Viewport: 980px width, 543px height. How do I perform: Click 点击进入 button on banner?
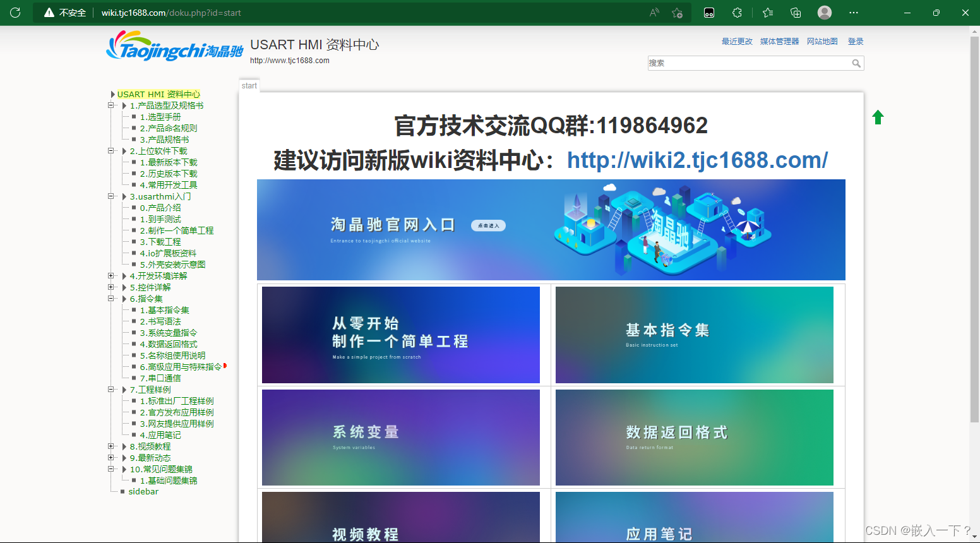tap(488, 225)
